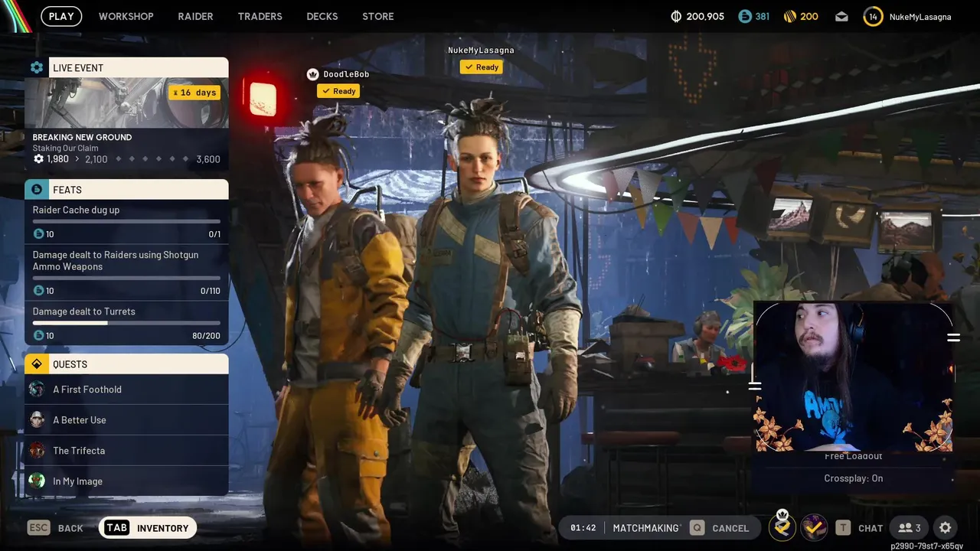Click the Live Event gear icon
This screenshot has height=551, width=980.
37,67
